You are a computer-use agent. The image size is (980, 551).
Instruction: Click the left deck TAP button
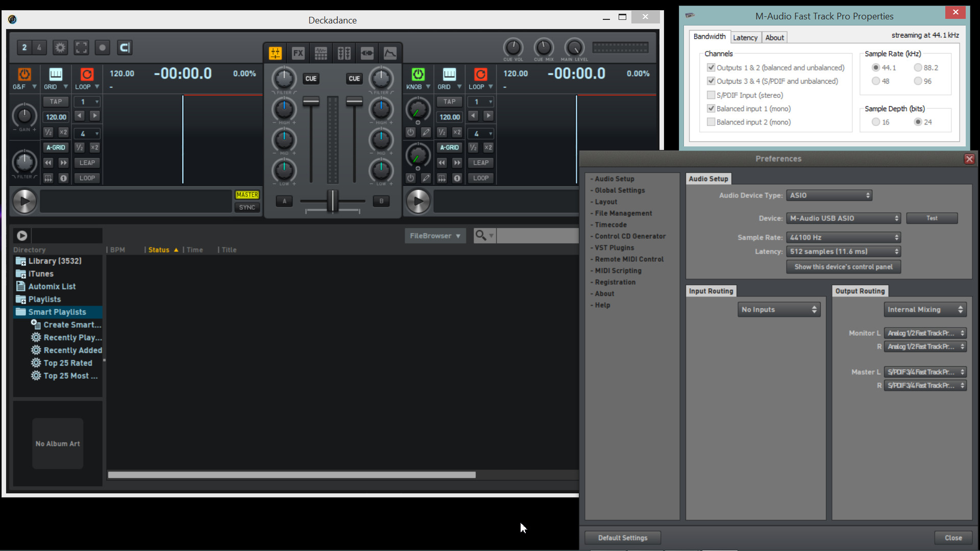pyautogui.click(x=56, y=102)
